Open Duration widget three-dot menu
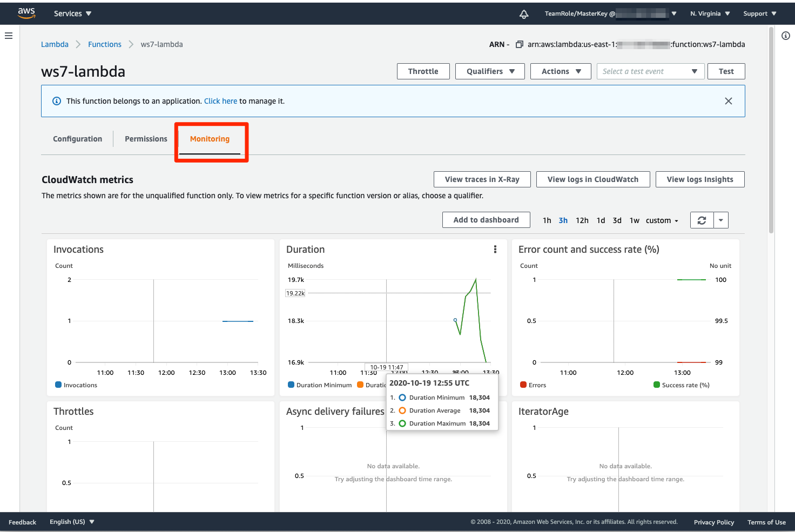795x532 pixels. (495, 250)
